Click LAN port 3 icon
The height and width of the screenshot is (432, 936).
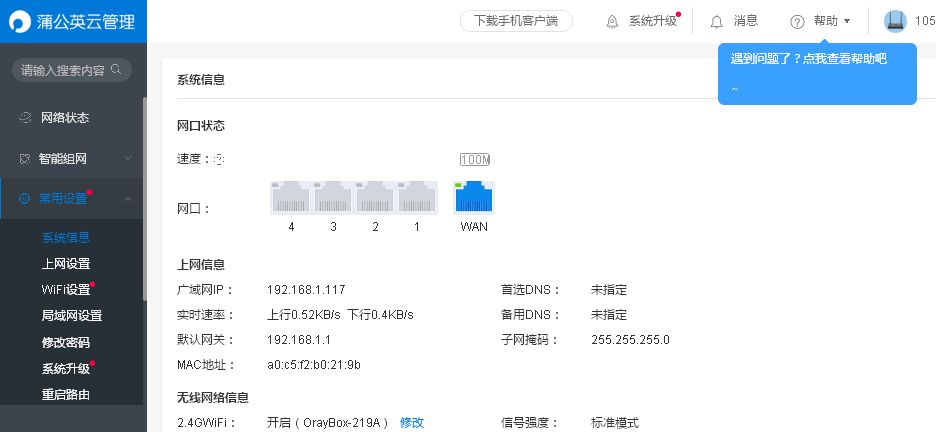[332, 198]
